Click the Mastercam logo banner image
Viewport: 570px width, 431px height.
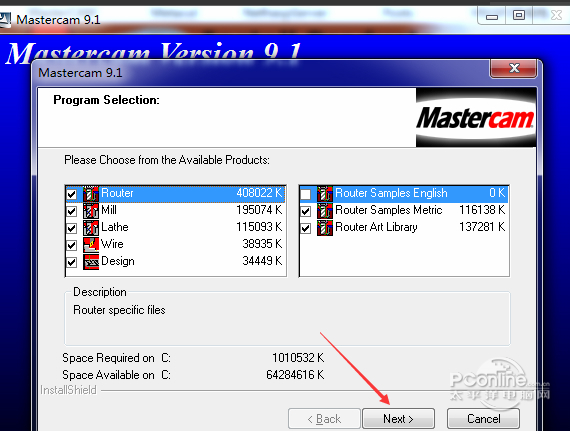476,117
